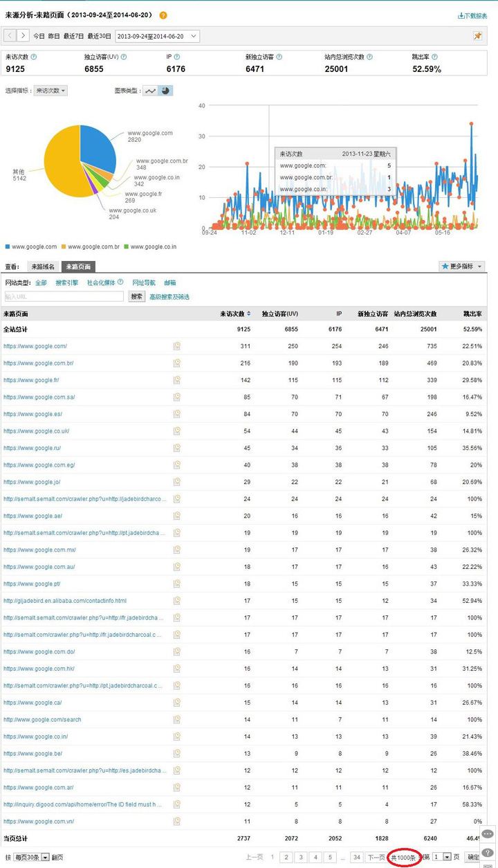Toggle www.google.com legend series in chart

click(31, 246)
